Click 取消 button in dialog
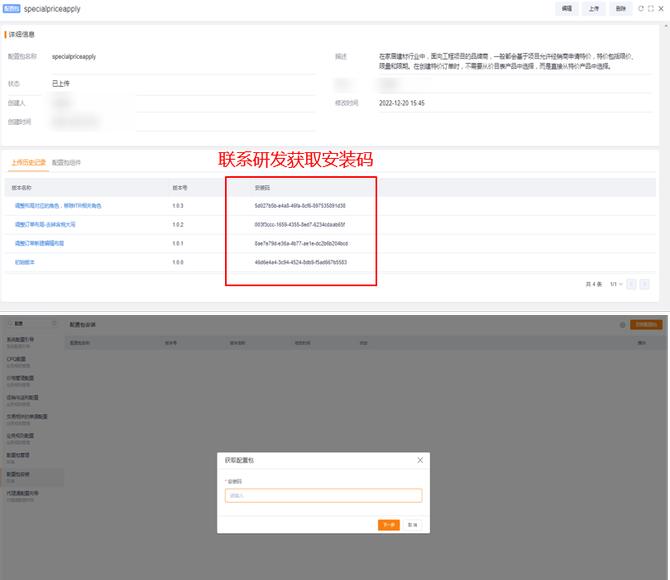The image size is (670, 580). (412, 524)
